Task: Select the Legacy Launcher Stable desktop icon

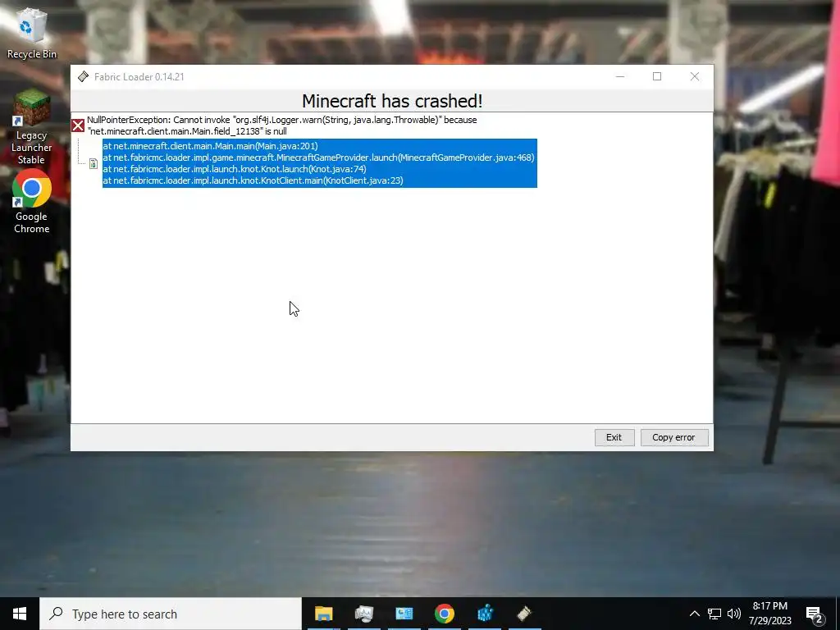Action: [31, 127]
